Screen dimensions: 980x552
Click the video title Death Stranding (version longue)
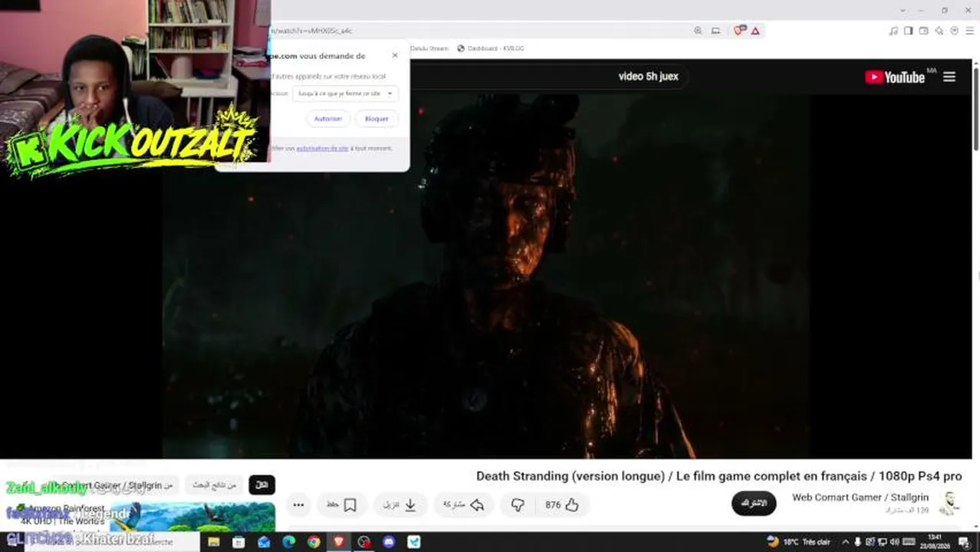pos(719,476)
